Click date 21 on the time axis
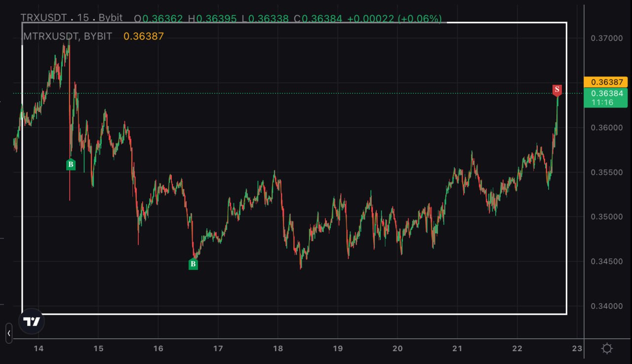This screenshot has height=364, width=632. click(x=457, y=349)
